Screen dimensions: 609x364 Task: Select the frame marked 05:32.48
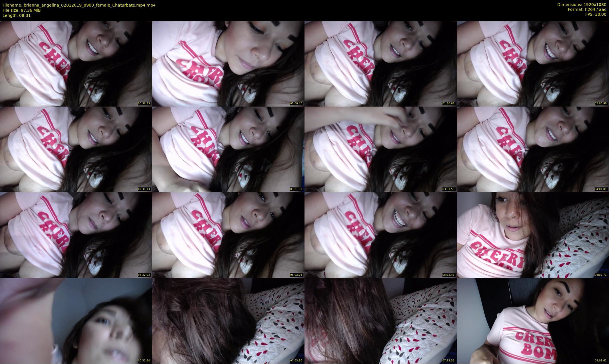(380, 235)
